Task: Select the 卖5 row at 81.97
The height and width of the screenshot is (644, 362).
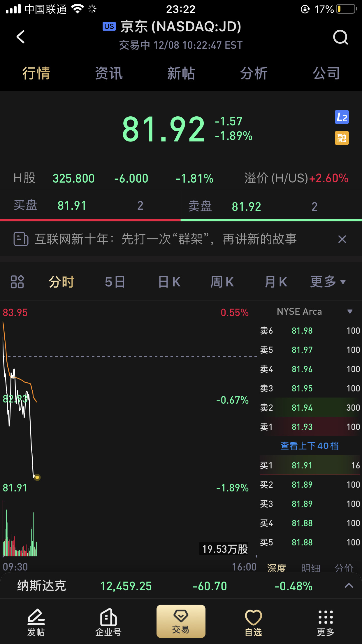Action: (x=310, y=350)
